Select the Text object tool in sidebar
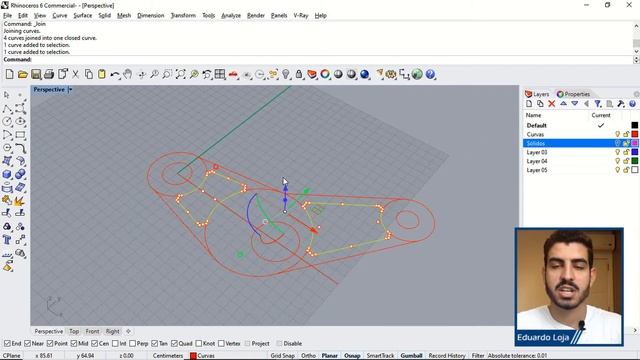 [7, 240]
